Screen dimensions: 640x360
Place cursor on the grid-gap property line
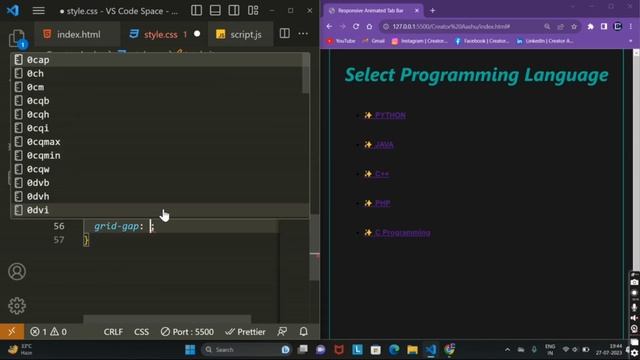[180, 226]
